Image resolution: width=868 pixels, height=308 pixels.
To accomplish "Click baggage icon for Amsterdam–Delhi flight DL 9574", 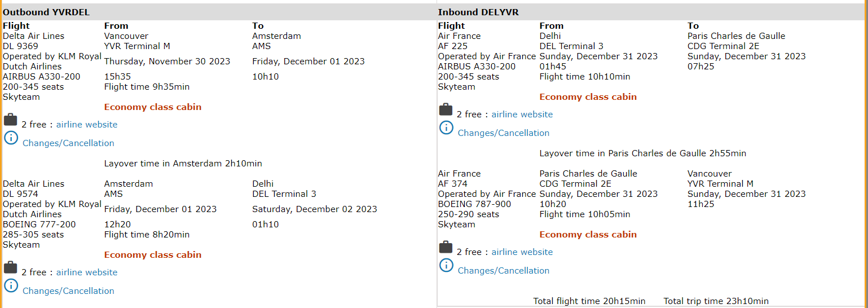I will pyautogui.click(x=11, y=267).
